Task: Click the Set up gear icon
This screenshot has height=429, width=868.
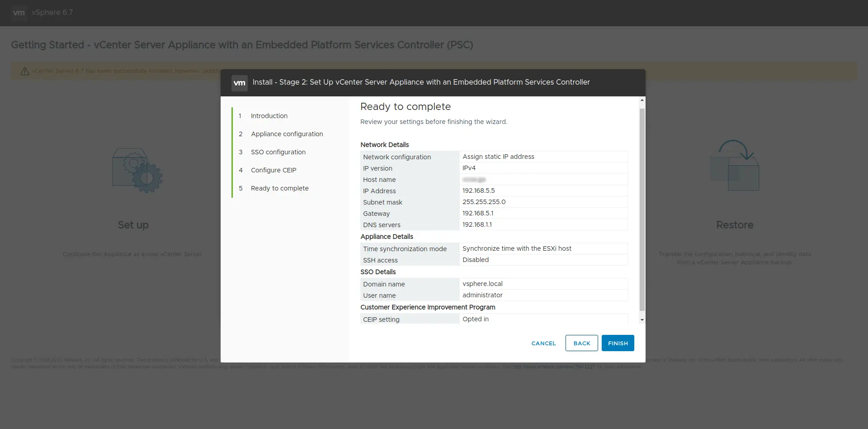Action: [x=137, y=170]
